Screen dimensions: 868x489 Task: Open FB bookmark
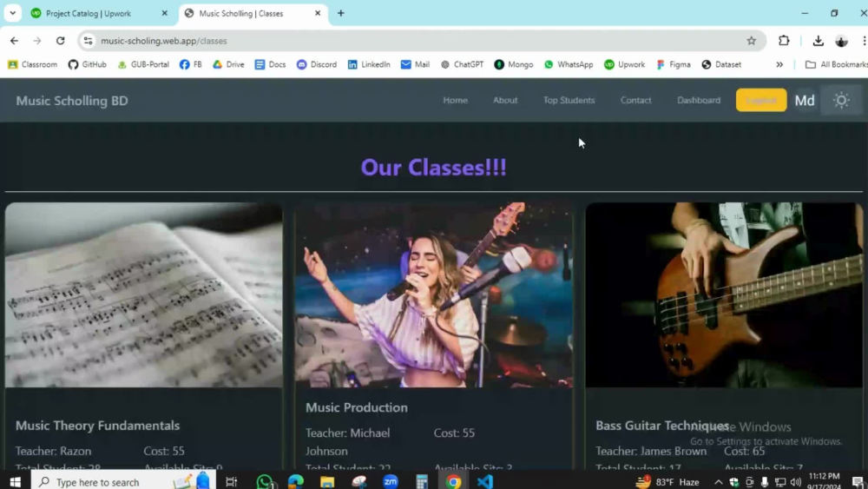(190, 65)
